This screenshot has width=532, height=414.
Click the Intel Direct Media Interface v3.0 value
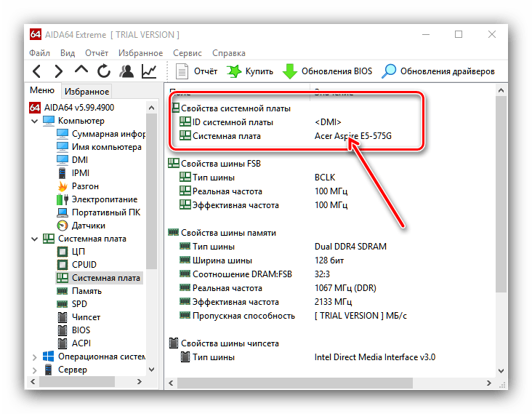[375, 357]
